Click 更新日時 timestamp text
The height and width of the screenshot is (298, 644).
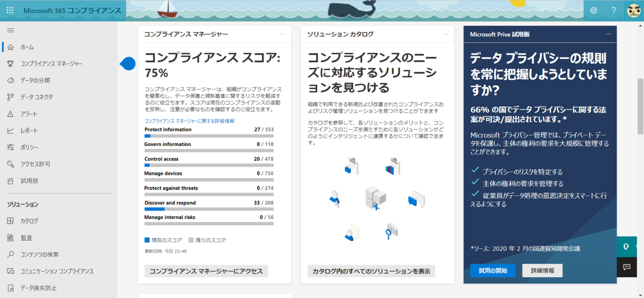(165, 251)
